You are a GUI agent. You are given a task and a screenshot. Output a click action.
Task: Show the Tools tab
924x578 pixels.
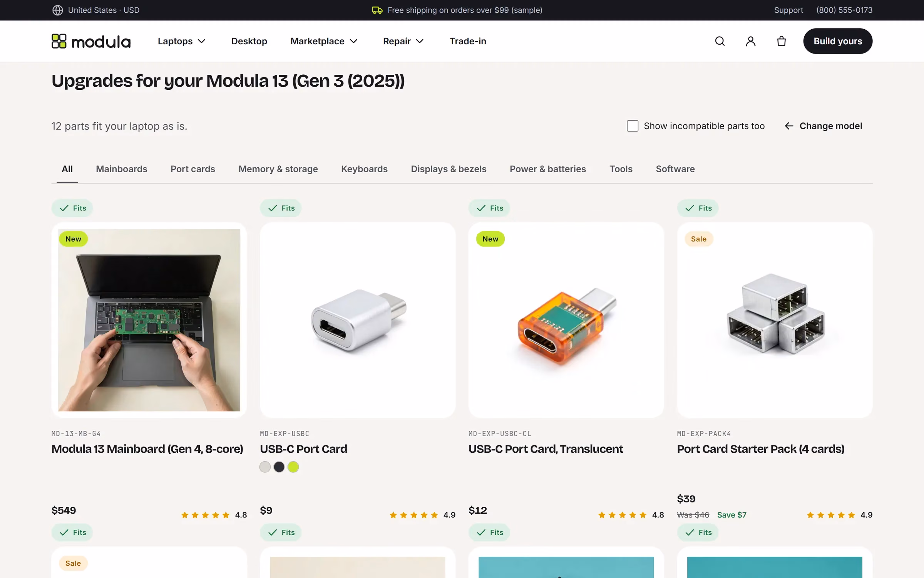(x=621, y=169)
